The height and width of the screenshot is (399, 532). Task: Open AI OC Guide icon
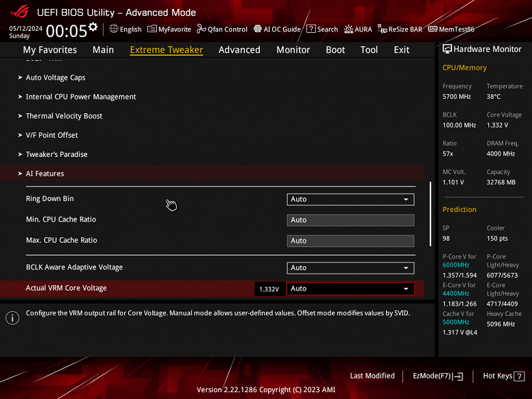click(x=258, y=29)
